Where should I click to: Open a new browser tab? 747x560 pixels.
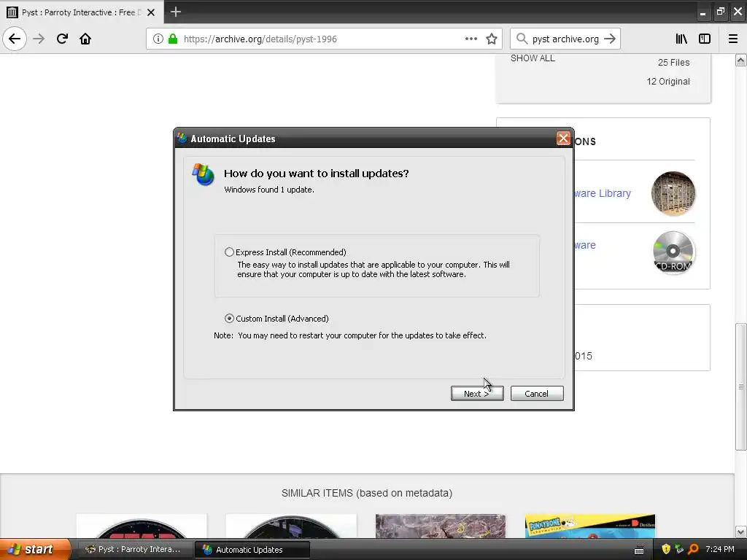coord(175,12)
